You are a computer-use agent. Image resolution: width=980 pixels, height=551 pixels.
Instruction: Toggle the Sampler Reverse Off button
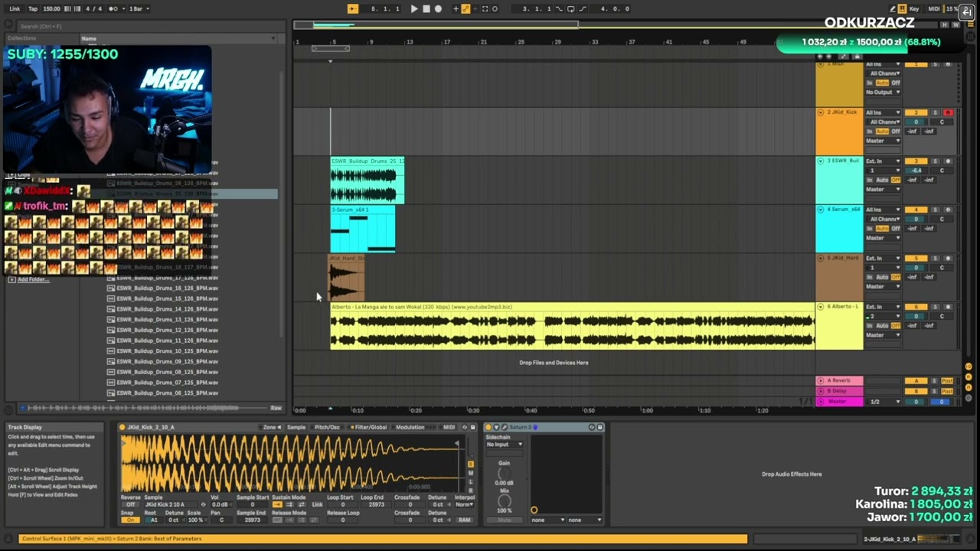point(130,505)
